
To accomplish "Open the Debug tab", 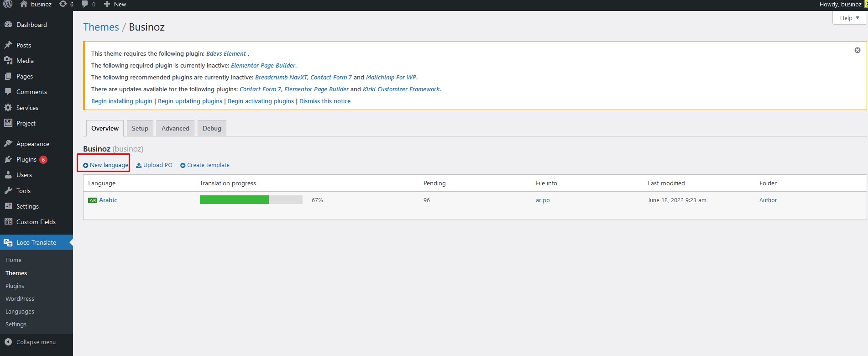I will coord(212,128).
